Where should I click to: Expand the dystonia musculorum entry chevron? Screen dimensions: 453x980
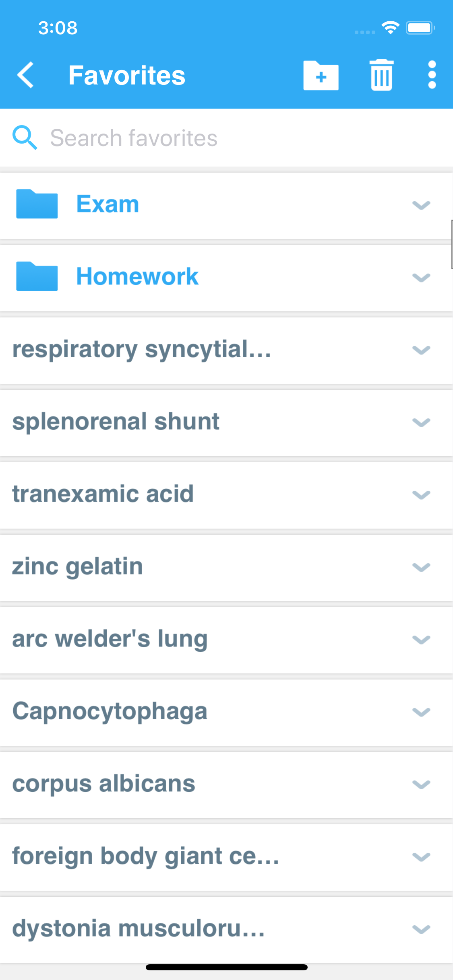421,929
